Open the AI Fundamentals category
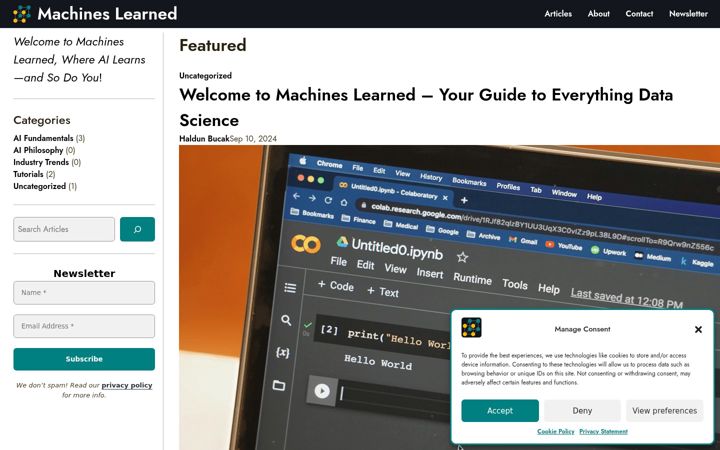The width and height of the screenshot is (720, 450). (x=43, y=138)
